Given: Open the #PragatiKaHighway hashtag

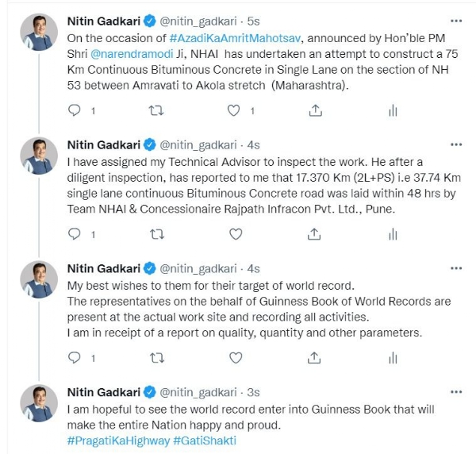Looking at the screenshot, I should [117, 441].
